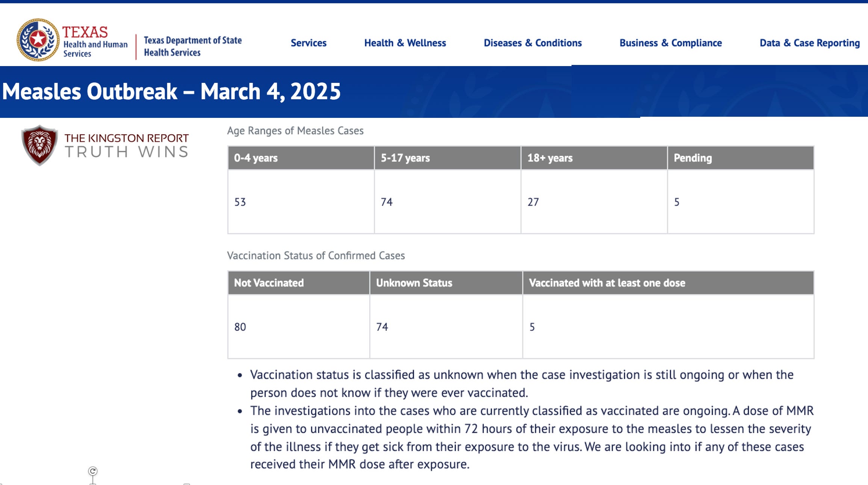868x485 pixels.
Task: Select the Pending column header
Action: (693, 158)
